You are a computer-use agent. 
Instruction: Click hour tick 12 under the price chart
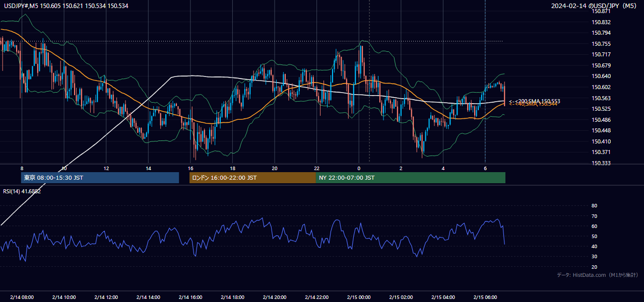(106, 168)
